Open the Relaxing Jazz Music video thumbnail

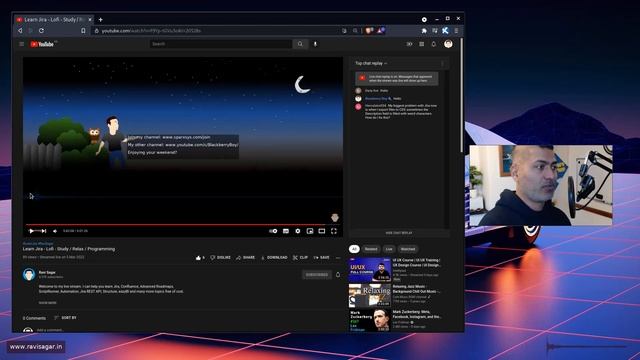pos(370,296)
